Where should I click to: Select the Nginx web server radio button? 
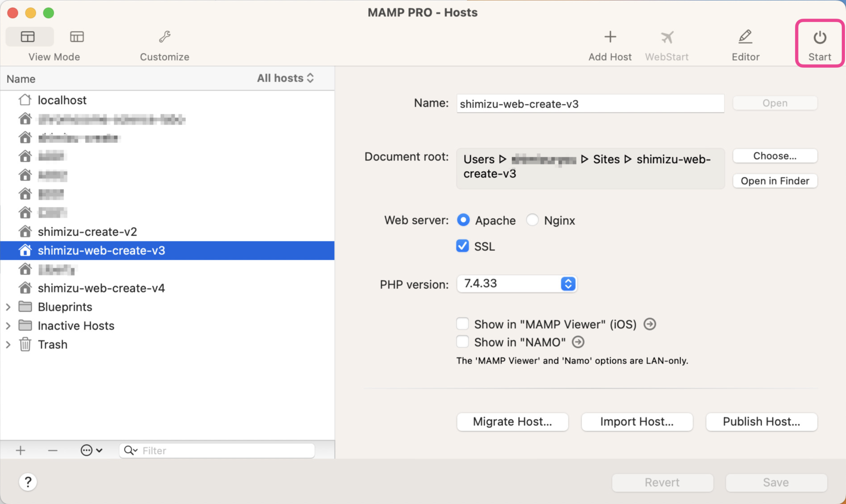click(532, 220)
